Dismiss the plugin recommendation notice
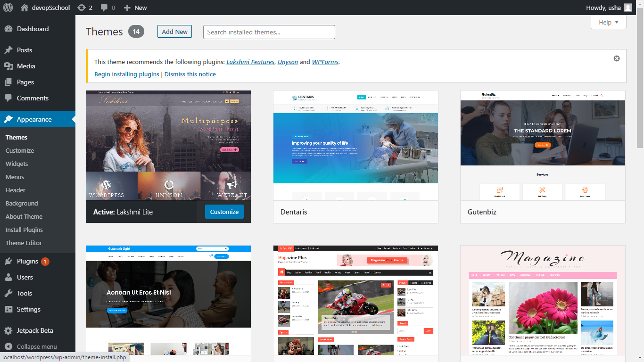Image resolution: width=644 pixels, height=362 pixels. [616, 58]
